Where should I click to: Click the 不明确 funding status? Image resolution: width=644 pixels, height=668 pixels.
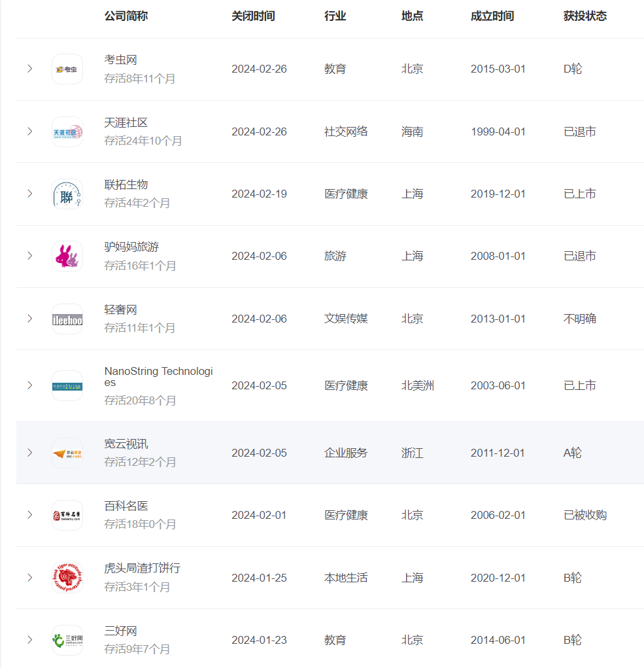[x=580, y=319]
